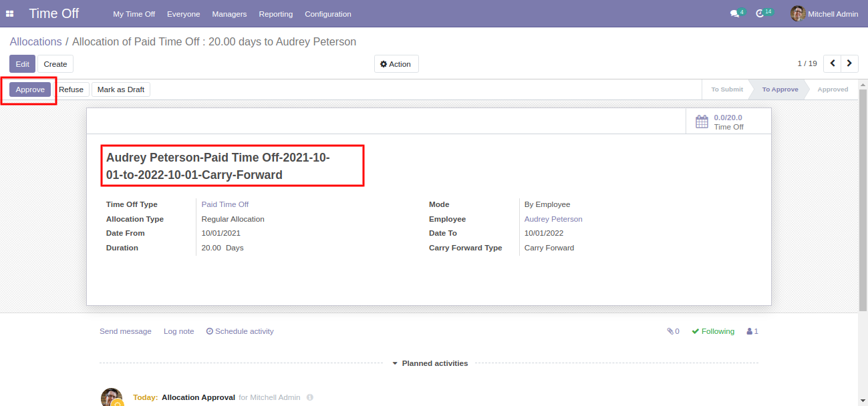Click the Refuse button
This screenshot has width=868, height=406.
pyautogui.click(x=71, y=89)
